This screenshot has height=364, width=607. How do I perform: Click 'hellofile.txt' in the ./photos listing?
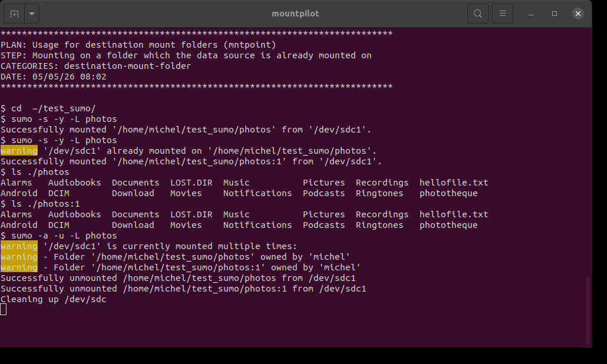click(x=454, y=183)
